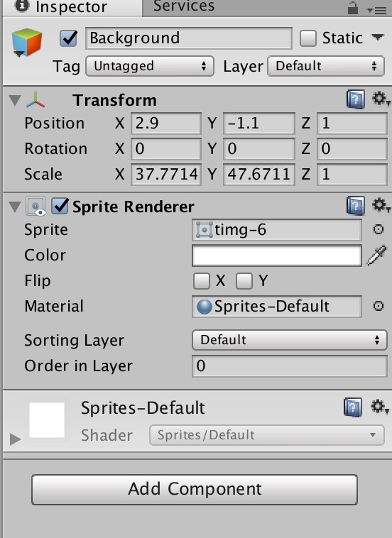Expand the Sprites-Default material section
Viewport: 392px width, 538px height.
pyautogui.click(x=15, y=439)
